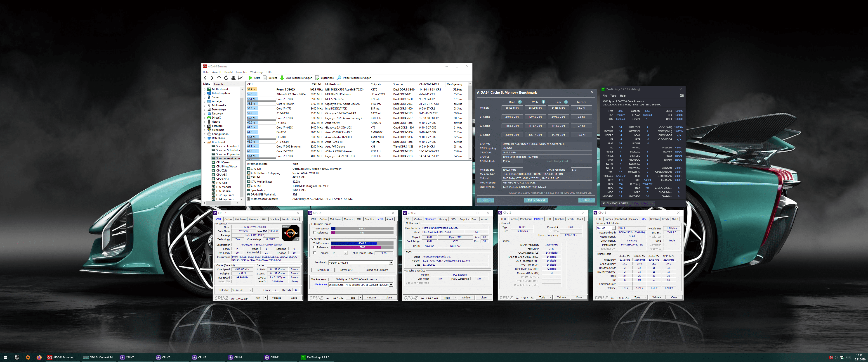Open the ZenTimings memory module dropdown
Screen dimensions: 868x362
coord(653,203)
